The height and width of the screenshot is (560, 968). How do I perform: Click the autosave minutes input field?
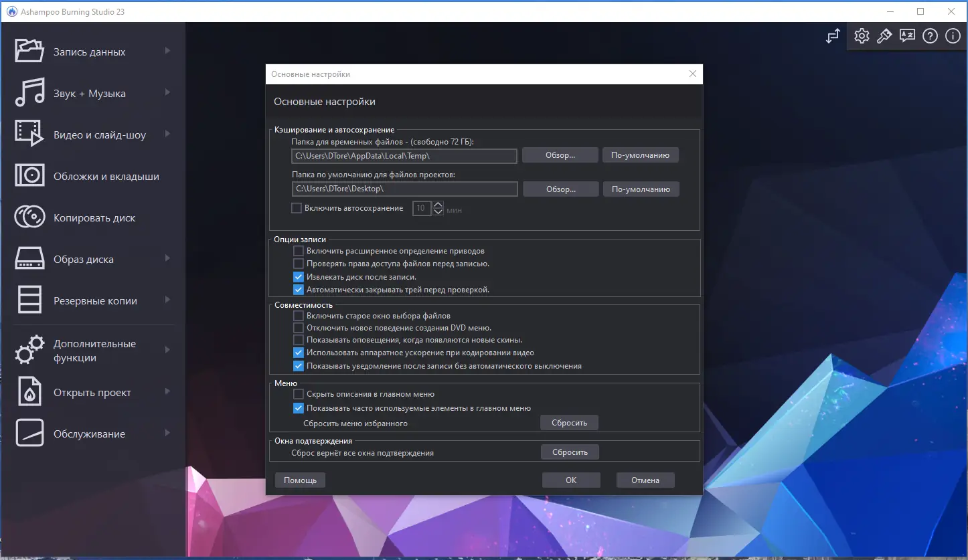[x=422, y=208]
